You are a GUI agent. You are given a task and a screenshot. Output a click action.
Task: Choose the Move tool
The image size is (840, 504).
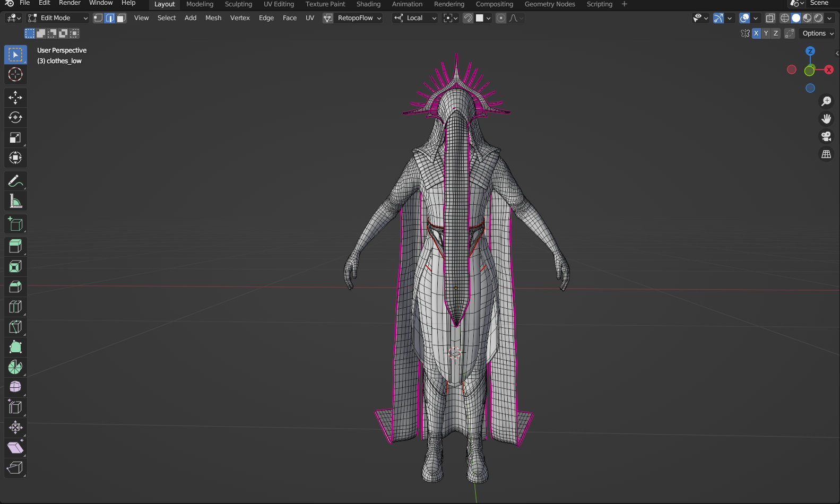(15, 97)
